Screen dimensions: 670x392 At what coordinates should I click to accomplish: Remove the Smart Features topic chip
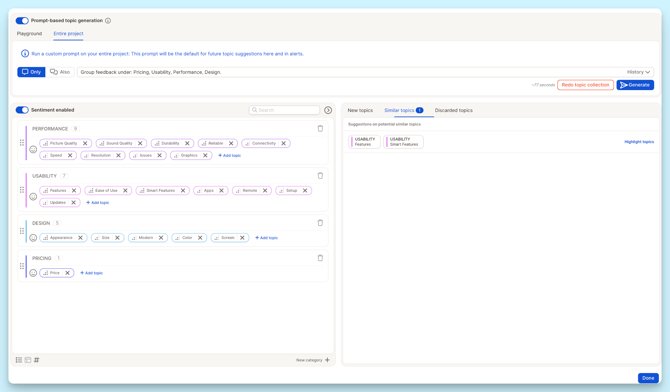(183, 190)
